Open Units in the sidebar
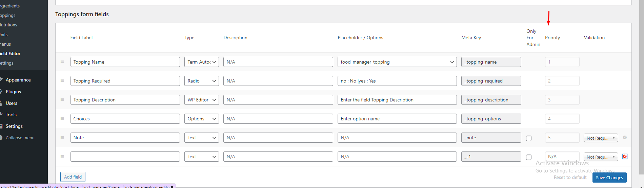This screenshot has width=644, height=188. coord(4,34)
